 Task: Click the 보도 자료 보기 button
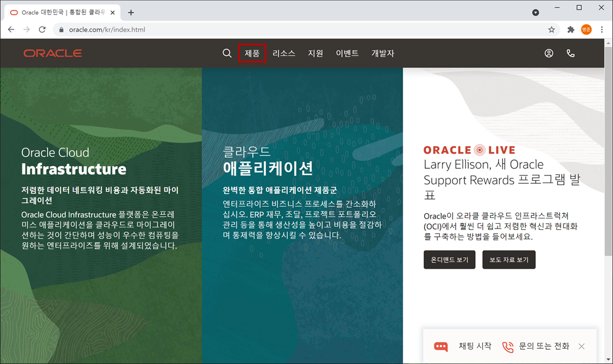click(509, 260)
